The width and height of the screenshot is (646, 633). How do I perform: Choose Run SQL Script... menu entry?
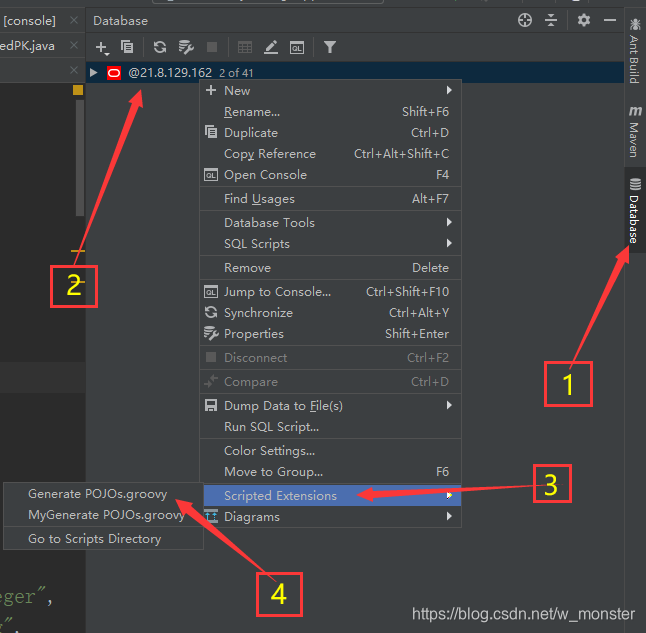click(x=330, y=427)
